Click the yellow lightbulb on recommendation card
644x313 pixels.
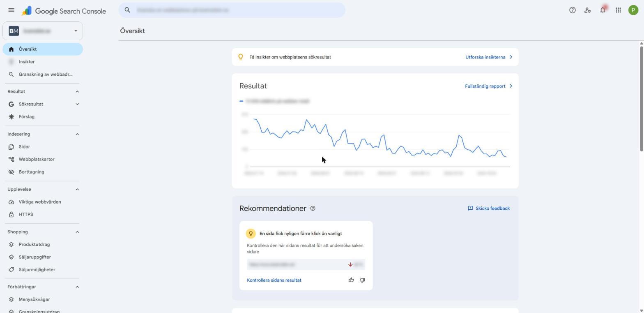pos(251,234)
